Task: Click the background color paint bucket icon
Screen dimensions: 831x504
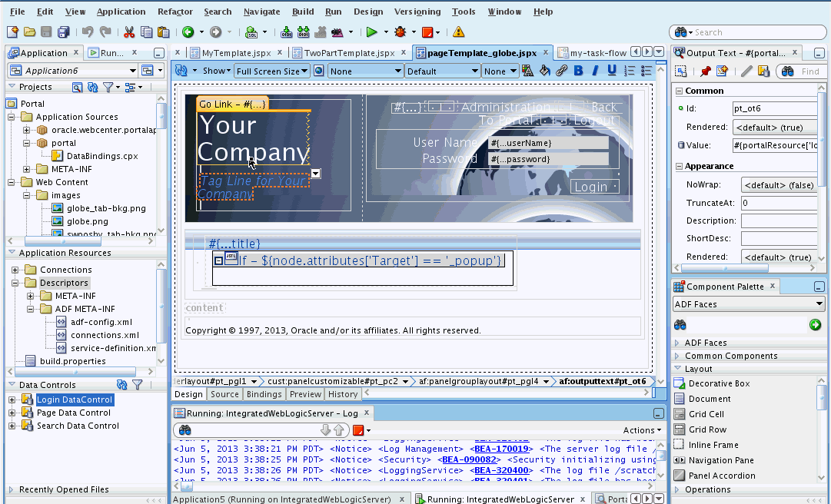Action: click(x=544, y=71)
